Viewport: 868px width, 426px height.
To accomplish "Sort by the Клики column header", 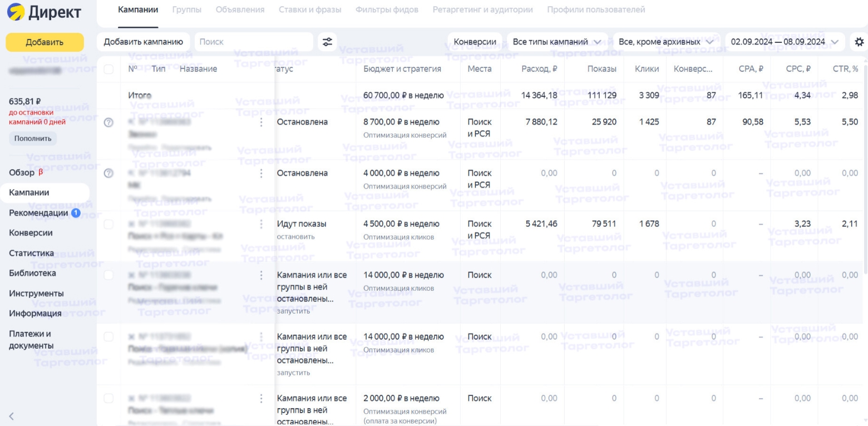I will [x=647, y=69].
